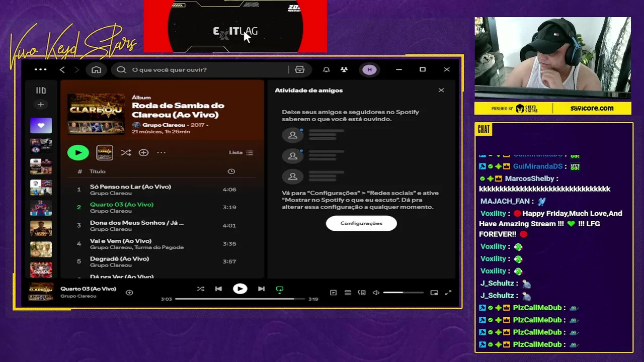Open the purple 'H' profile avatar menu

click(369, 69)
